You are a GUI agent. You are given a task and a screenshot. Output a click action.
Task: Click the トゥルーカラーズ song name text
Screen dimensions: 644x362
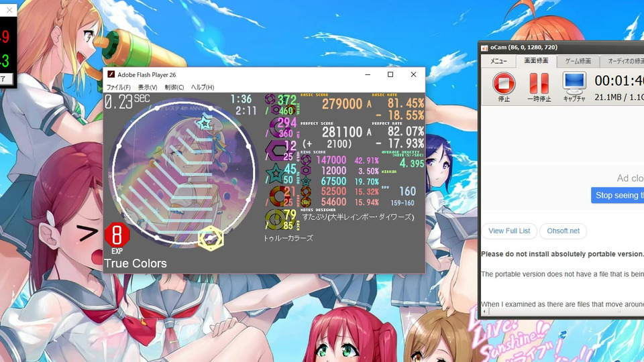[288, 238]
